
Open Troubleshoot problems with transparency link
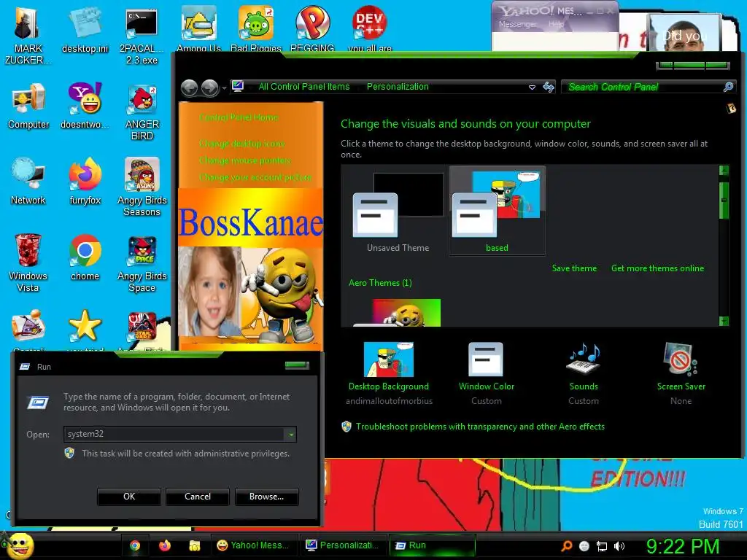480,426
